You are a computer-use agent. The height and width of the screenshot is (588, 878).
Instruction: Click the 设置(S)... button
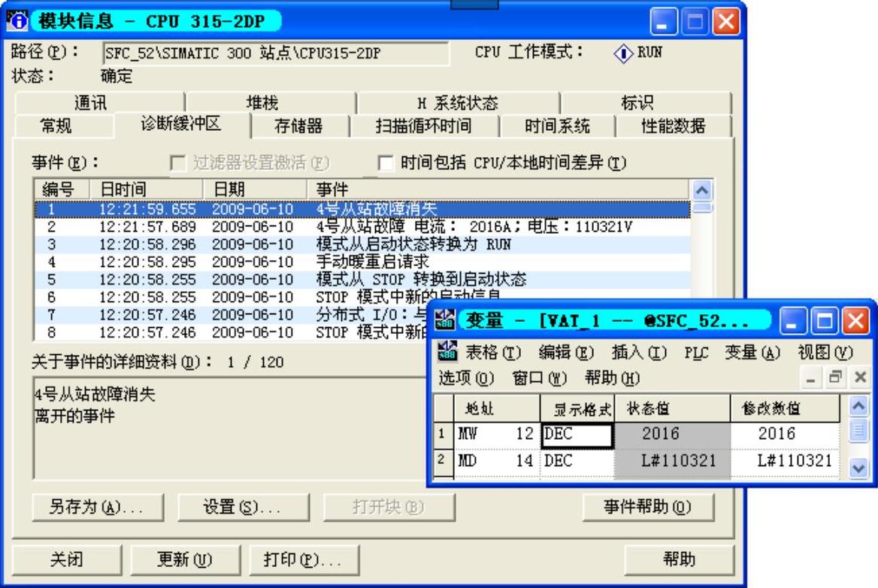click(244, 508)
